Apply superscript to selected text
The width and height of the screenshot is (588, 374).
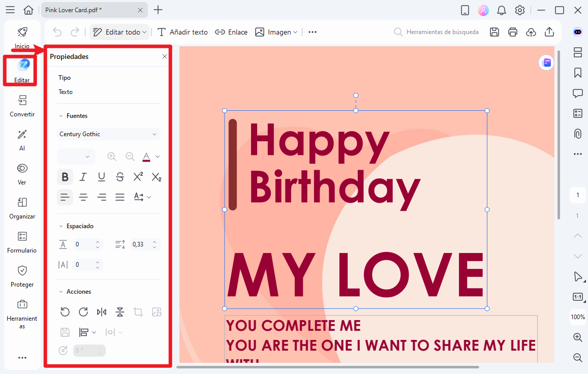point(138,177)
